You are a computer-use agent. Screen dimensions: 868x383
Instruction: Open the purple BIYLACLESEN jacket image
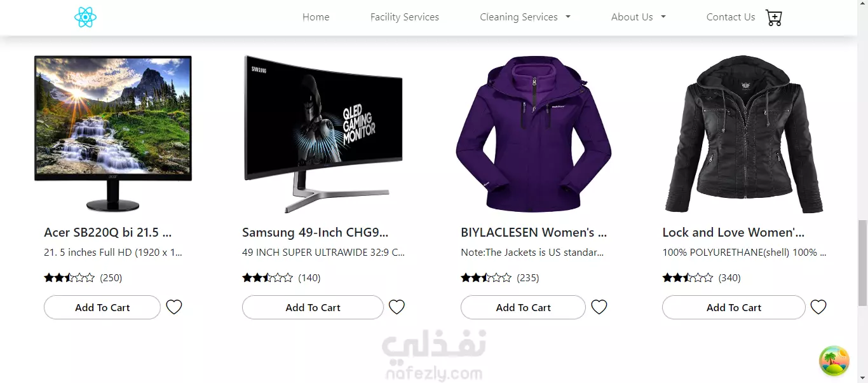click(x=534, y=134)
